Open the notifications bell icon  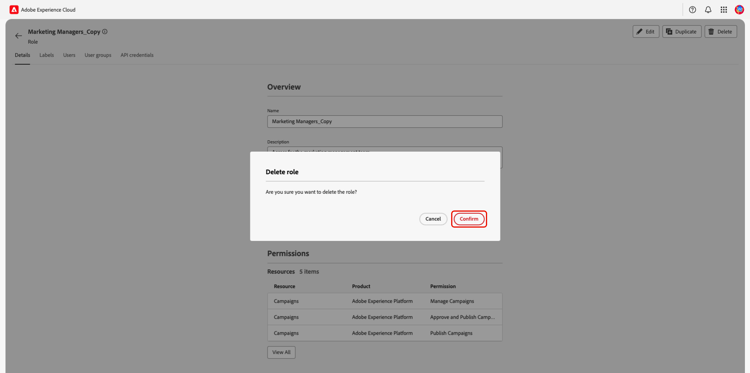pyautogui.click(x=708, y=10)
